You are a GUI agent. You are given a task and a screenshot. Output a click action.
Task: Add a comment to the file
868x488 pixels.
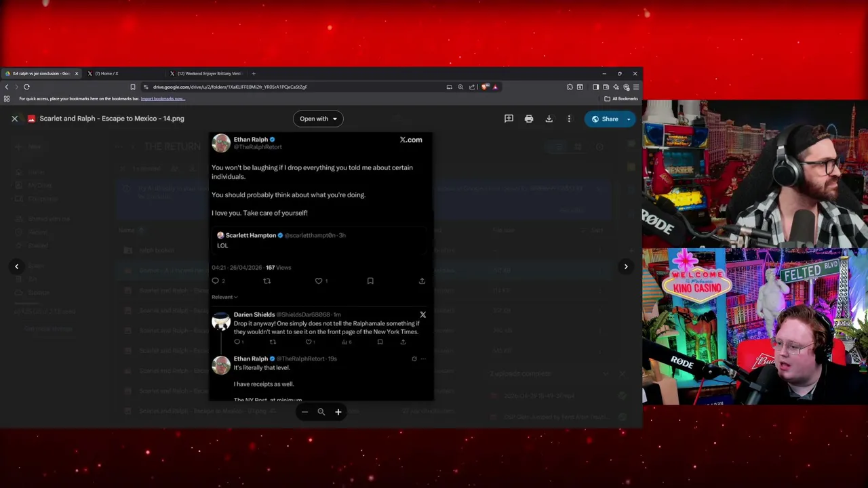(x=509, y=119)
